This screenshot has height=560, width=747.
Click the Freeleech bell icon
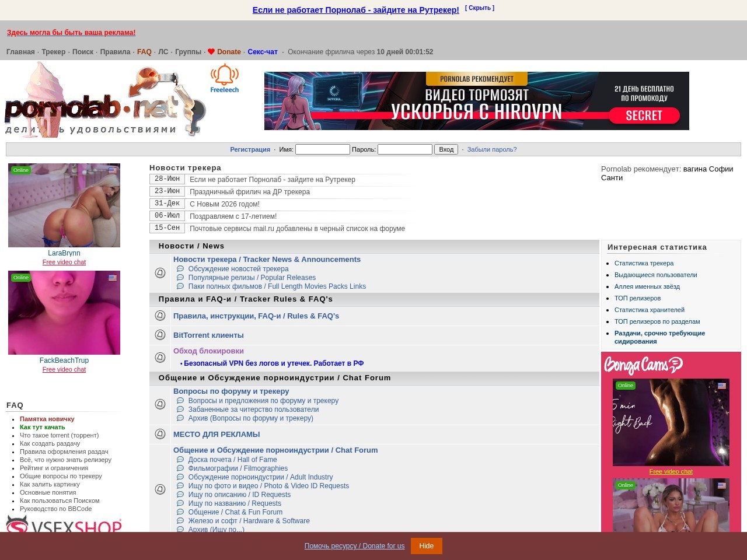point(225,78)
